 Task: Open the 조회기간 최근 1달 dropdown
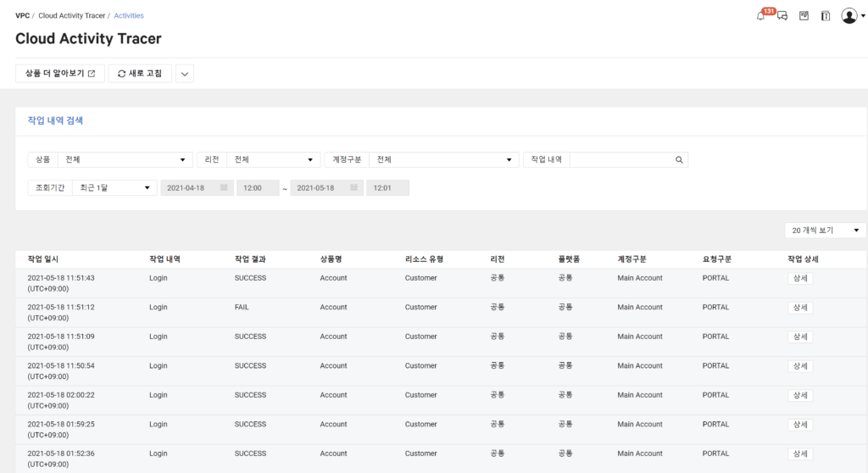coord(114,188)
